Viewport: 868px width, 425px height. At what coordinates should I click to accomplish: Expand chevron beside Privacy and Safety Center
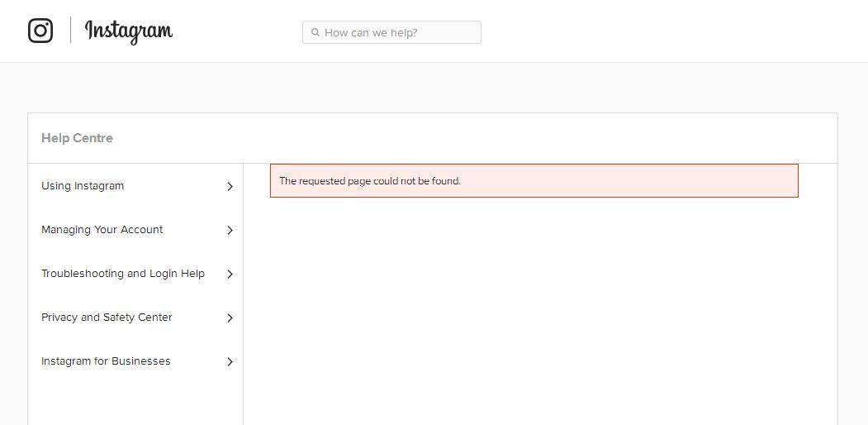click(x=230, y=318)
